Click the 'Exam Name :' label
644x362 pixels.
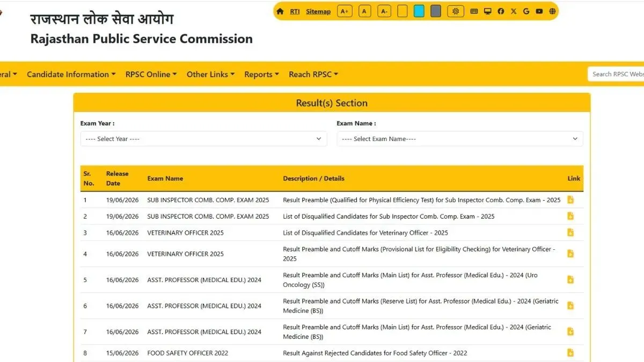point(356,123)
